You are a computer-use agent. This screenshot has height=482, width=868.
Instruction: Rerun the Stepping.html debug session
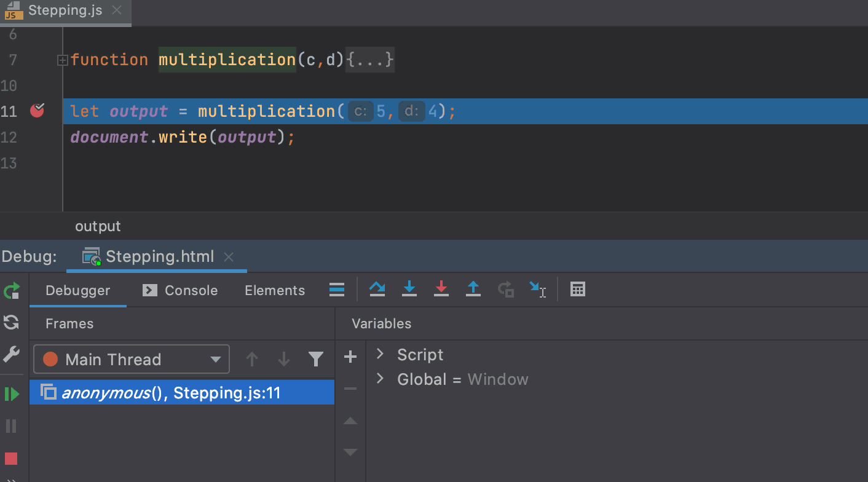click(11, 290)
